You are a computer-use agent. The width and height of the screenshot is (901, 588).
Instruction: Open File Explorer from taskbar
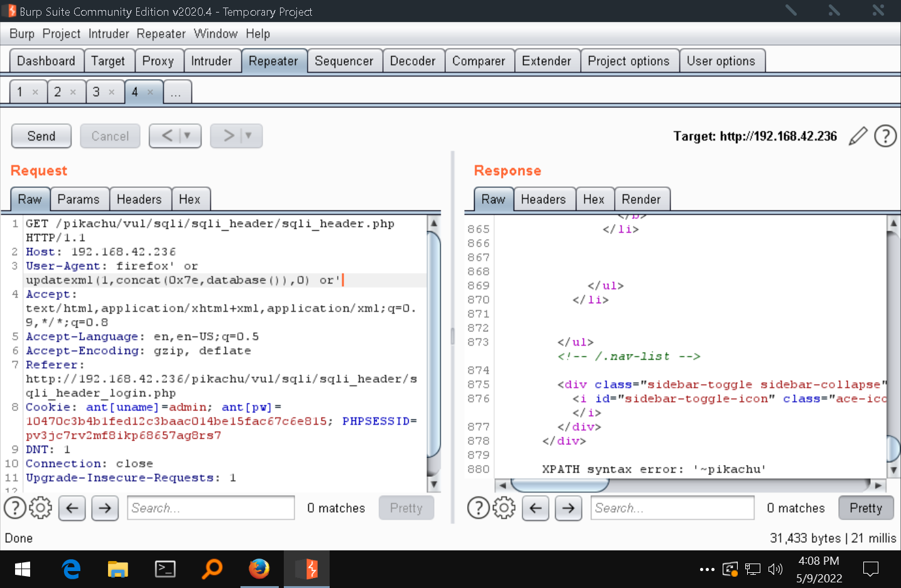click(118, 569)
